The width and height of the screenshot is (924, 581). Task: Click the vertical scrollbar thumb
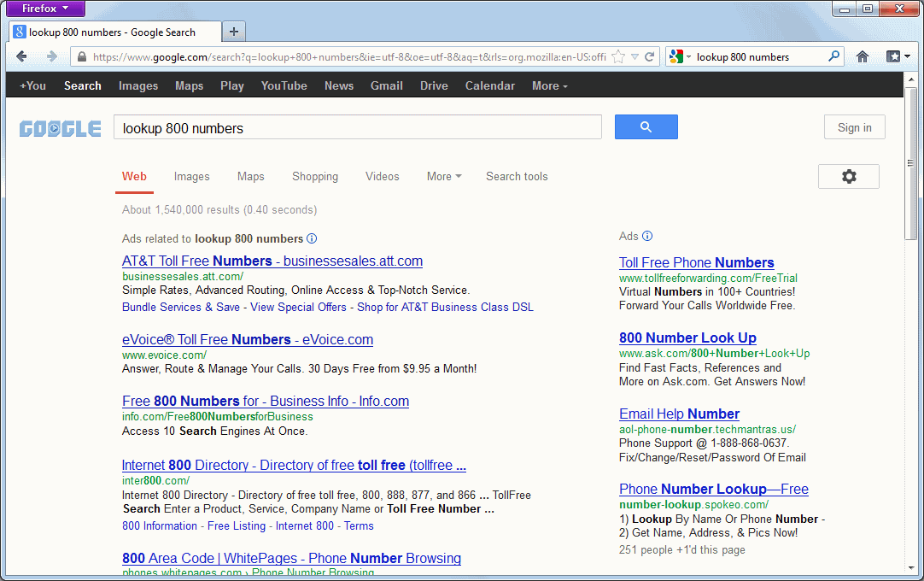pyautogui.click(x=912, y=164)
